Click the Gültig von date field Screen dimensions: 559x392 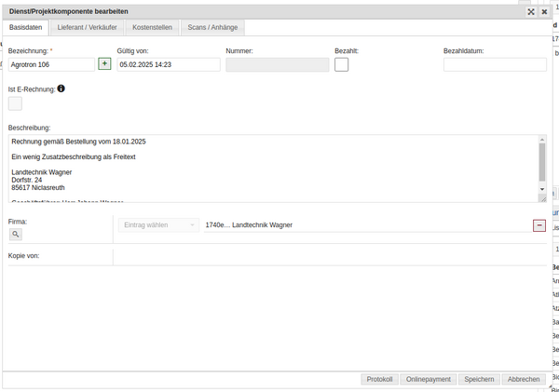(x=169, y=64)
